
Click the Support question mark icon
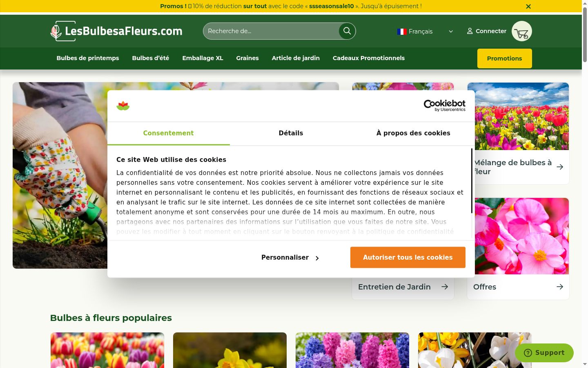(x=528, y=353)
